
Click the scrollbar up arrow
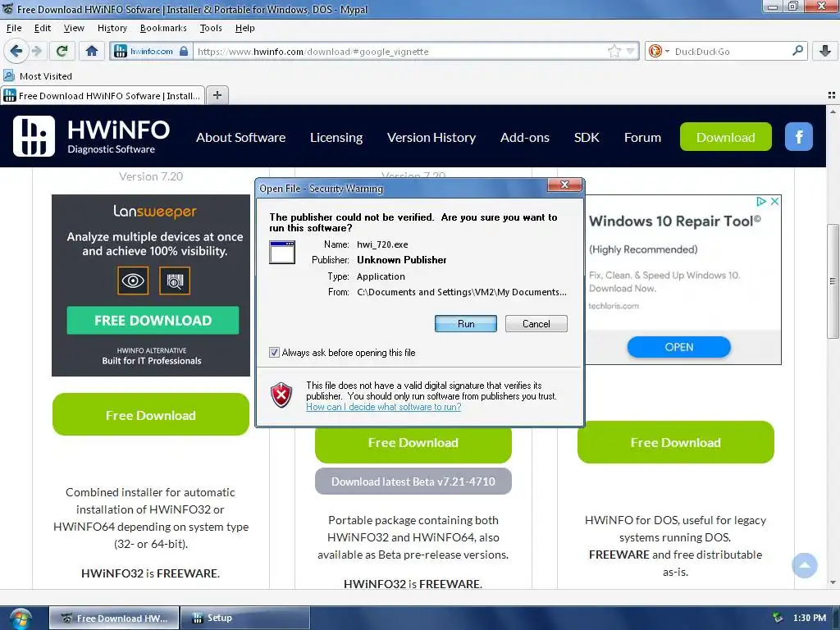(x=833, y=112)
